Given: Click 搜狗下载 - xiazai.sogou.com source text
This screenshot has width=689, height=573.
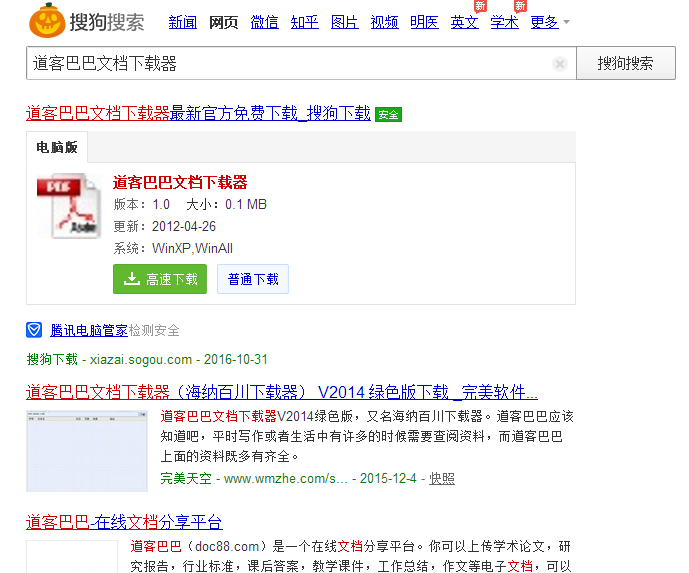Looking at the screenshot, I should coord(147,359).
